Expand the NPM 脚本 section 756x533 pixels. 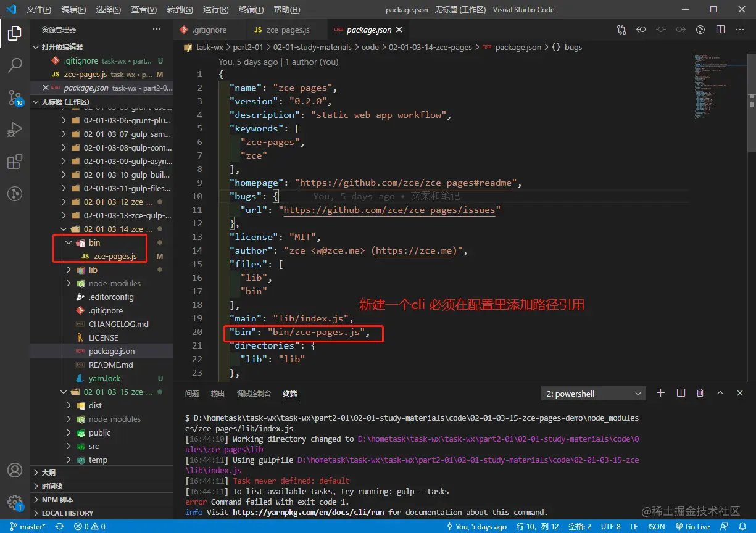click(57, 500)
